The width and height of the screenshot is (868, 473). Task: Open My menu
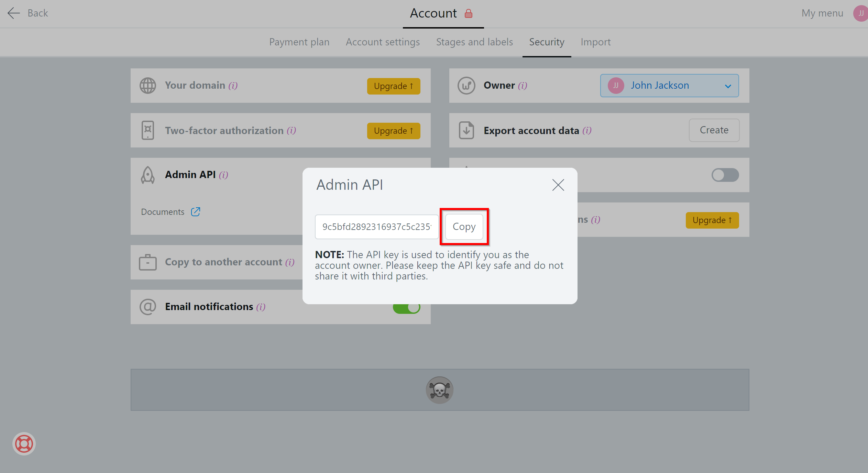coord(823,13)
